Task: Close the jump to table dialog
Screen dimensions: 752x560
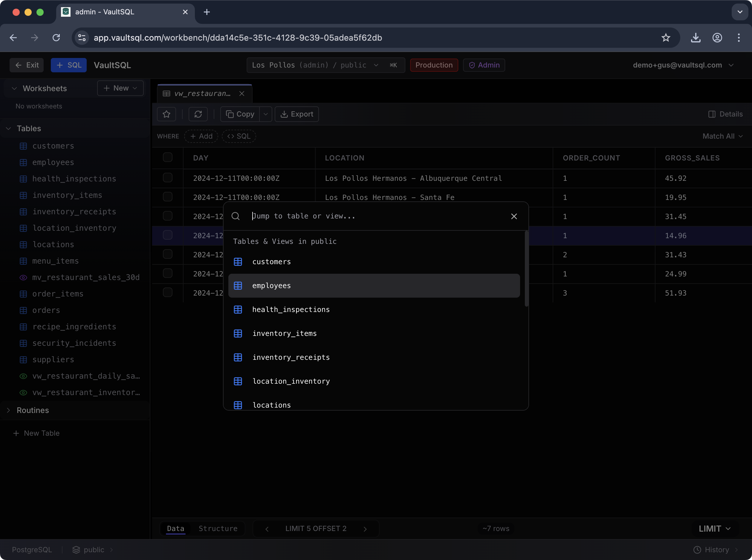Action: (x=514, y=216)
